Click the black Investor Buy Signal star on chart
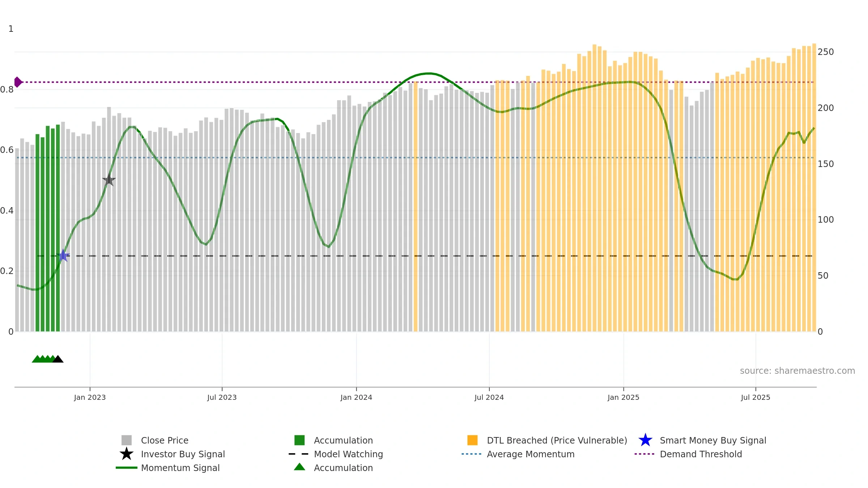 109,180
